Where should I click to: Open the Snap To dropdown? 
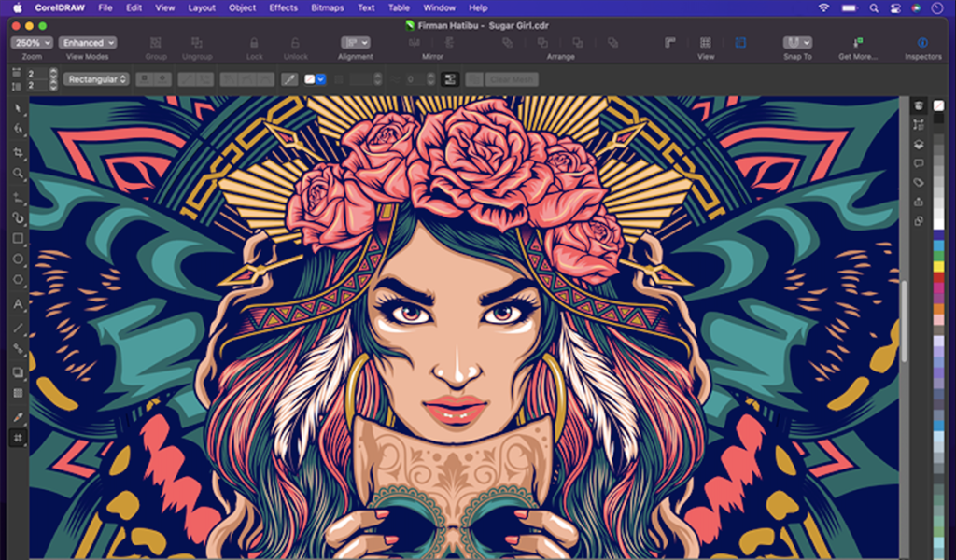[x=797, y=43]
